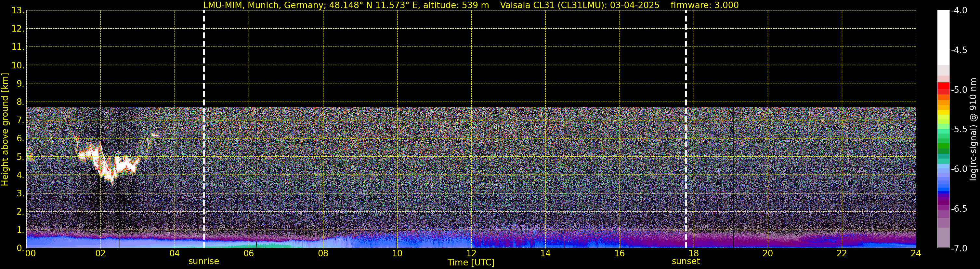This screenshot has height=269, width=980.
Task: Click the red band in the colorbar
Action: 943,88
